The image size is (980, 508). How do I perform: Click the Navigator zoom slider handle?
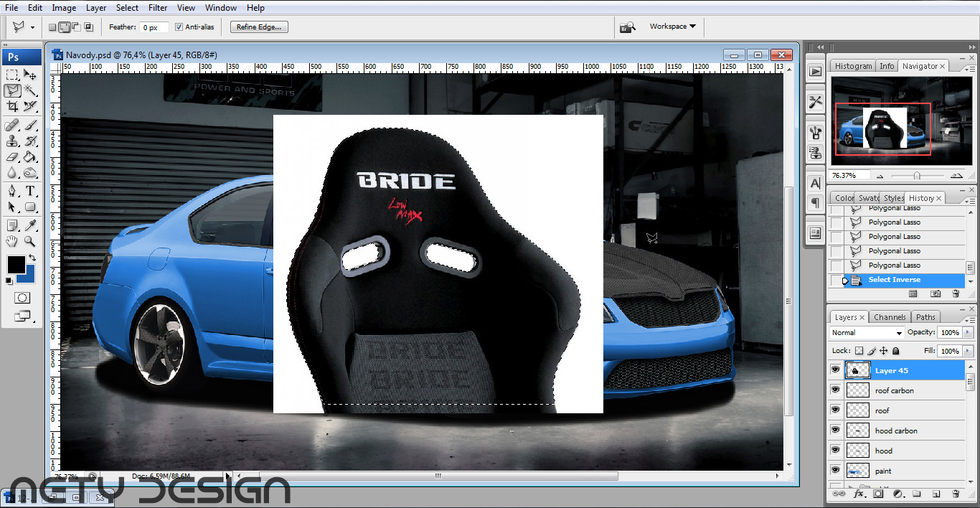click(x=917, y=175)
